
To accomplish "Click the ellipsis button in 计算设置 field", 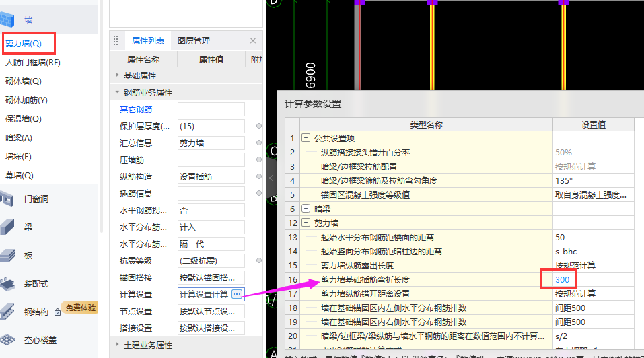I will point(237,294).
